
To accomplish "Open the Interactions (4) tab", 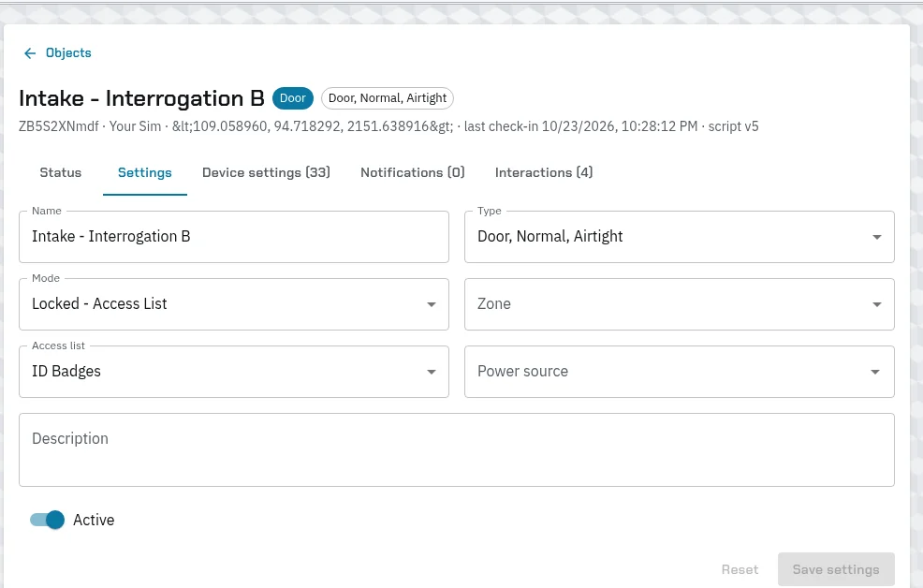I will coord(544,172).
